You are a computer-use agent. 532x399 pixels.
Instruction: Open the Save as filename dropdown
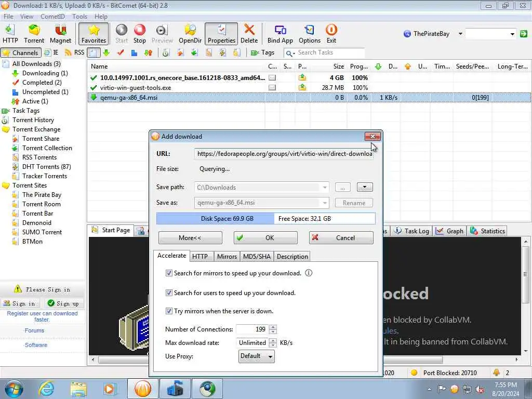click(x=325, y=203)
